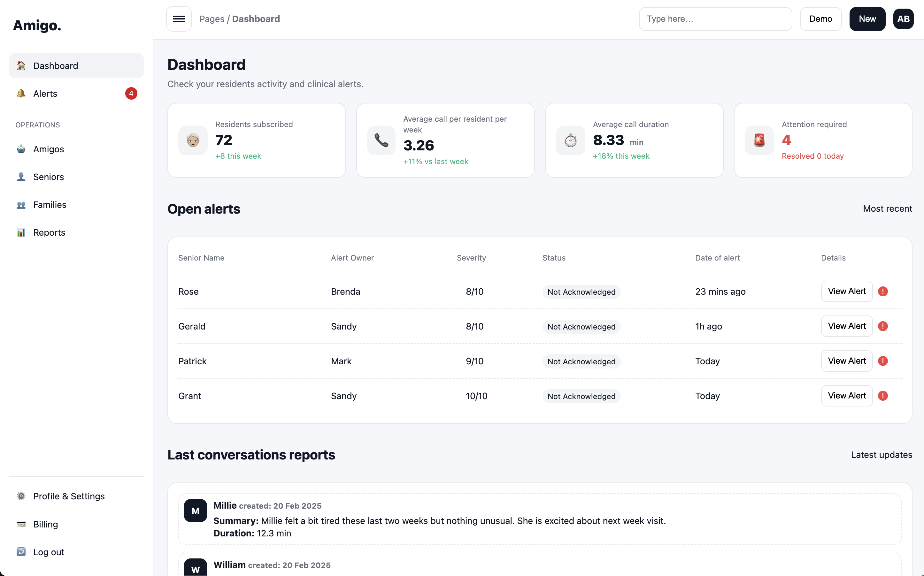Focus the 'Type here...' search field
The width and height of the screenshot is (924, 576).
pyautogui.click(x=715, y=19)
